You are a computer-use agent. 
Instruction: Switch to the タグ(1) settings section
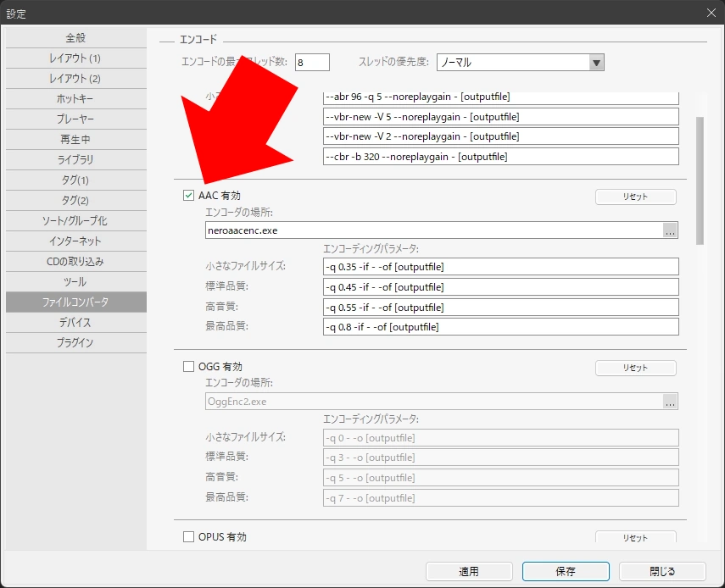(x=76, y=180)
